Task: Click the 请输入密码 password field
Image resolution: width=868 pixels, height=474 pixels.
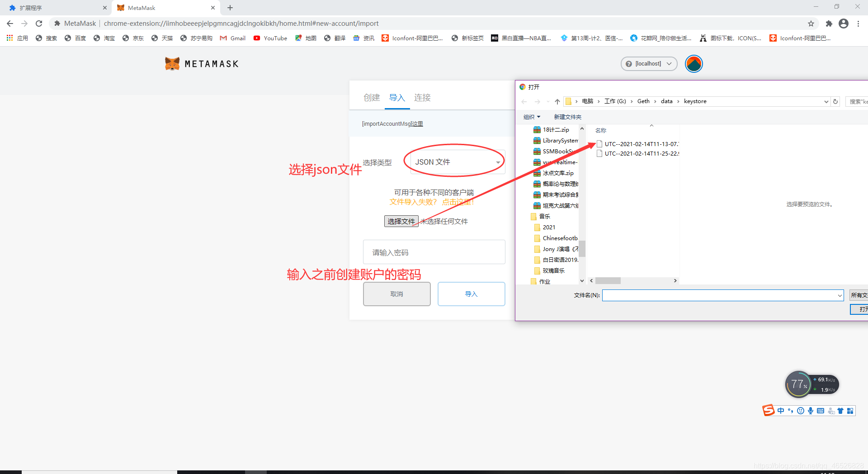Action: [x=434, y=252]
